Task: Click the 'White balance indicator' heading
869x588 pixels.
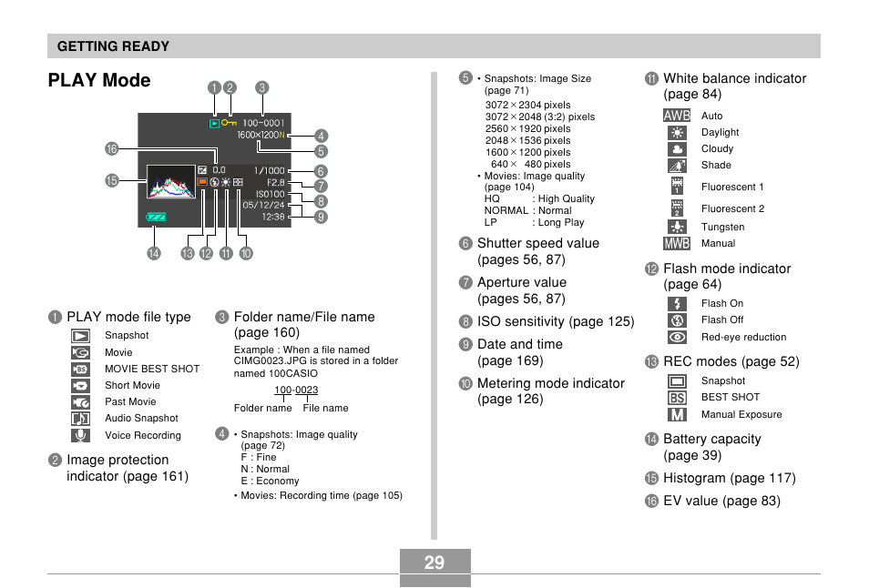Action: 735,78
